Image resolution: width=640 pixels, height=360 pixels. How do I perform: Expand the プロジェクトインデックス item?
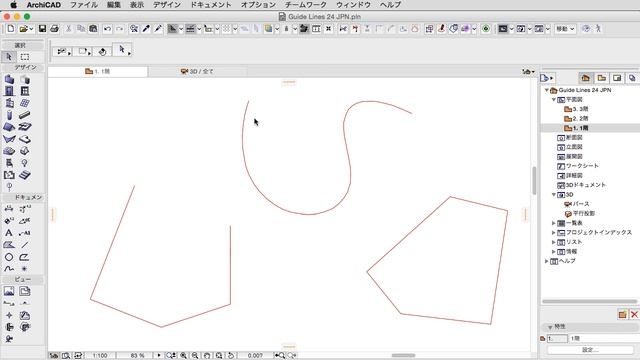click(x=554, y=233)
